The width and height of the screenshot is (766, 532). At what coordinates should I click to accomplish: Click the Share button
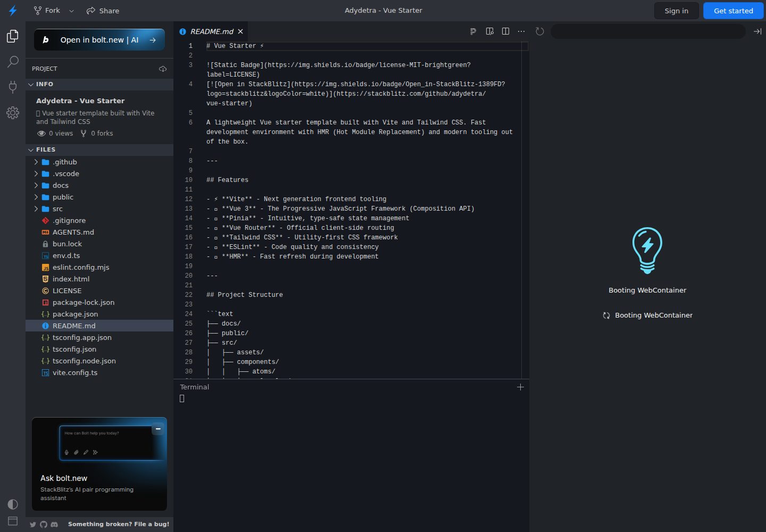click(x=103, y=11)
